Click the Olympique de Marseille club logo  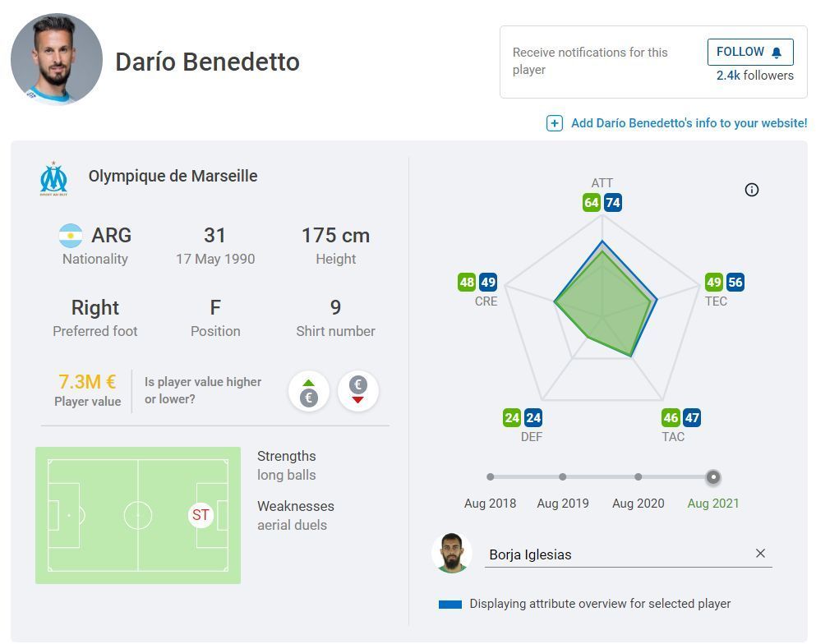pyautogui.click(x=54, y=178)
